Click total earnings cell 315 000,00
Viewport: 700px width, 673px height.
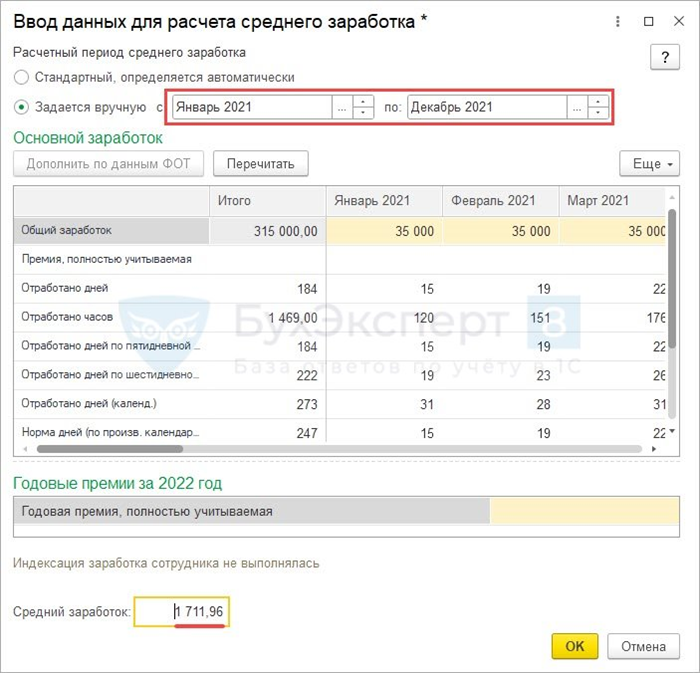click(x=267, y=231)
